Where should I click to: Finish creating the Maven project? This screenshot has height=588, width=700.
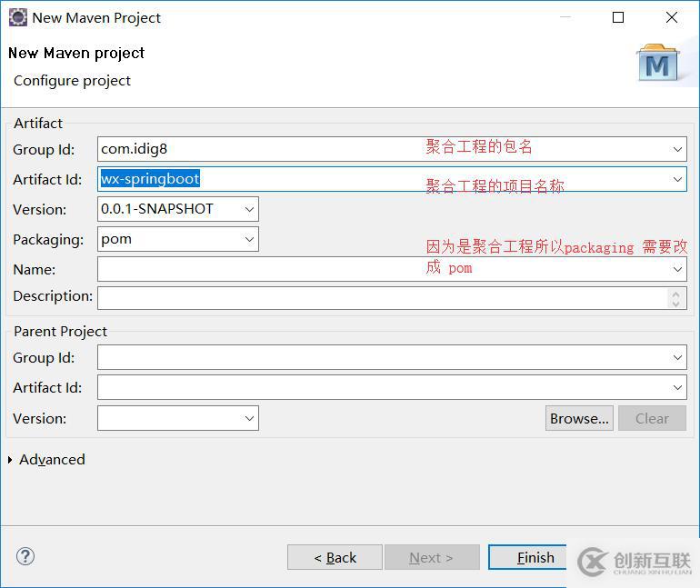pos(527,557)
